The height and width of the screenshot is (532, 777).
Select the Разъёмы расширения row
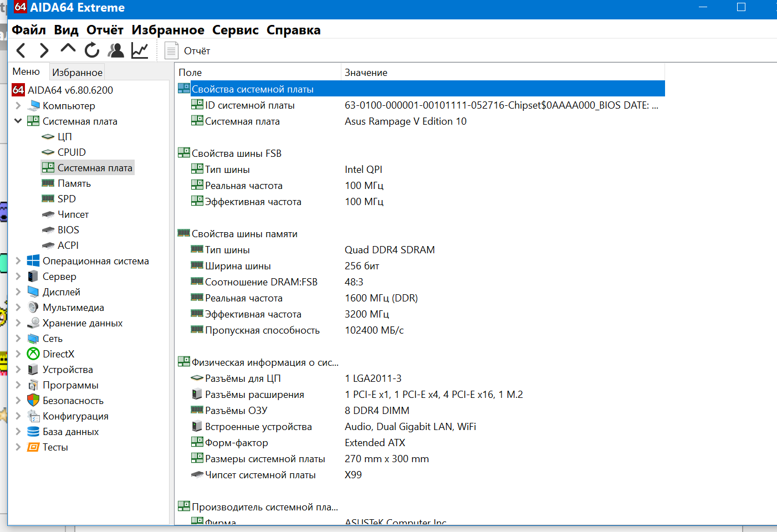(421, 395)
